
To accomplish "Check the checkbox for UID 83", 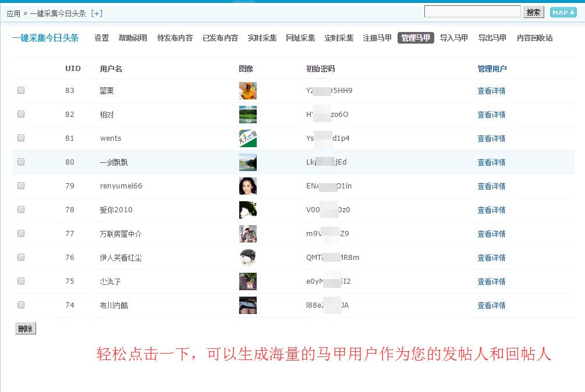I will tap(21, 91).
